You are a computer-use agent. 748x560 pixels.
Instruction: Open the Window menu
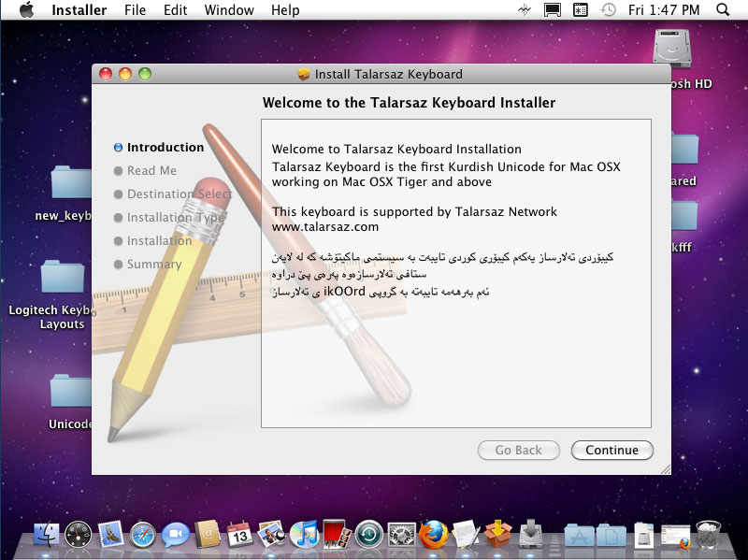(229, 10)
